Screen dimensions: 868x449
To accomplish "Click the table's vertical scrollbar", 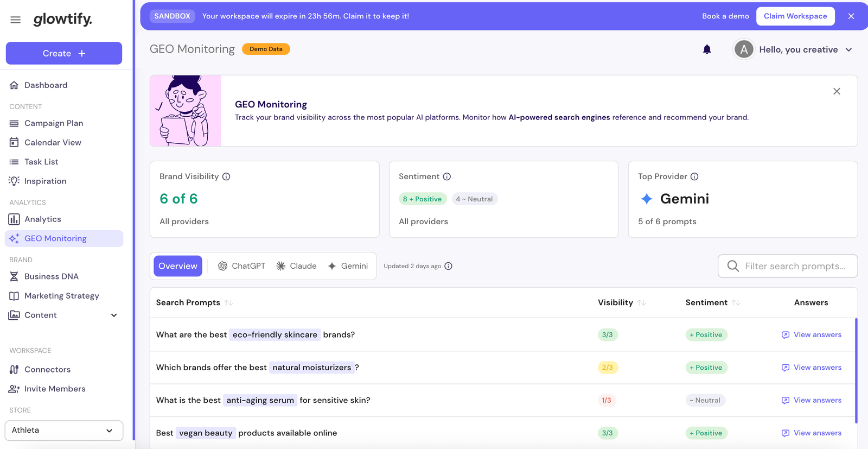I will (856, 370).
